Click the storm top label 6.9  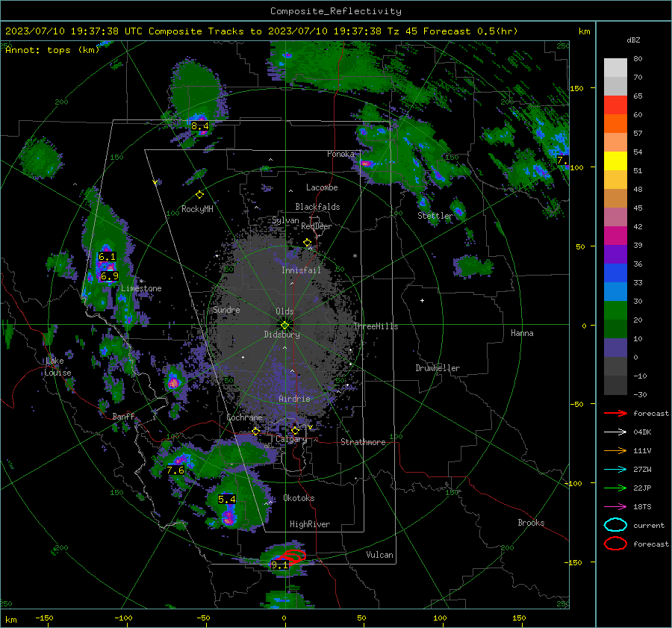[x=109, y=276]
